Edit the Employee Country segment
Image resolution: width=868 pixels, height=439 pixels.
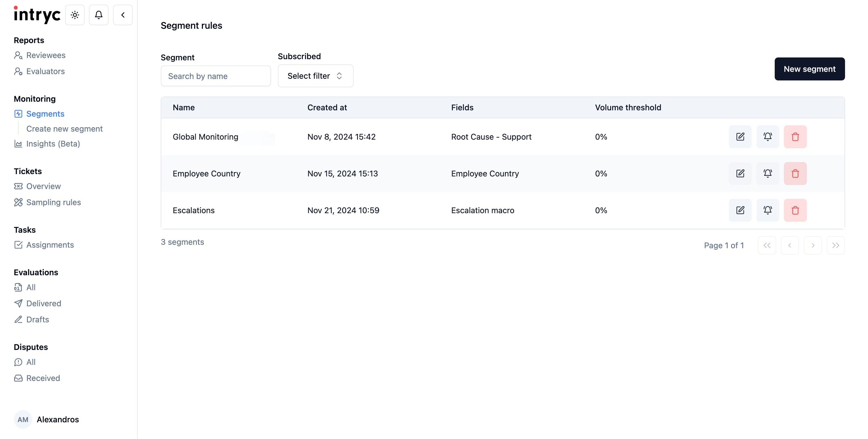point(740,173)
